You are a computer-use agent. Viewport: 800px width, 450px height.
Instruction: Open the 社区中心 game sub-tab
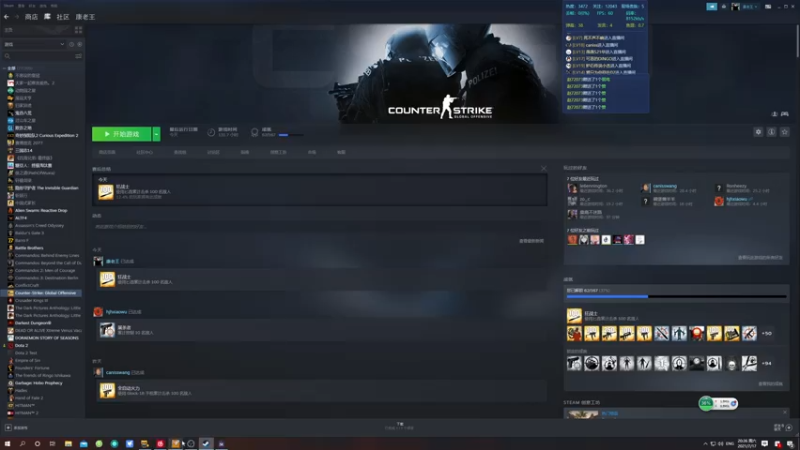point(144,152)
